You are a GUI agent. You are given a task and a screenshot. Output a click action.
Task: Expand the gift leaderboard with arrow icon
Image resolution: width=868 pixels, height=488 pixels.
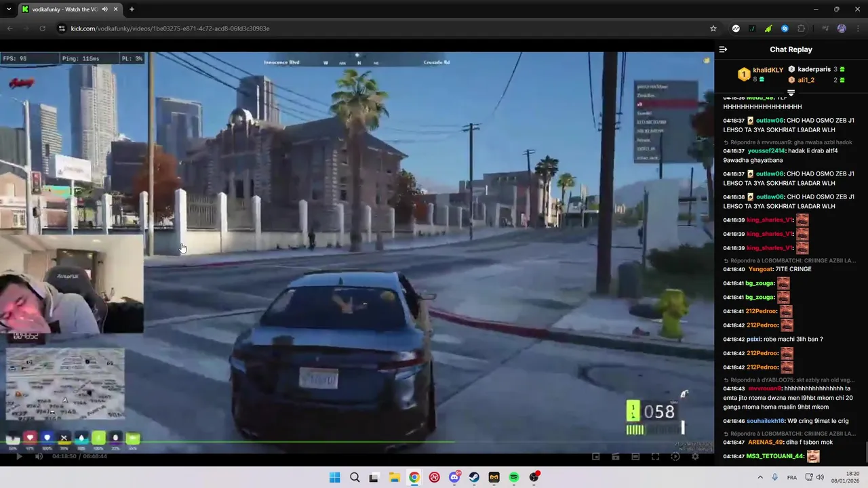[791, 92]
